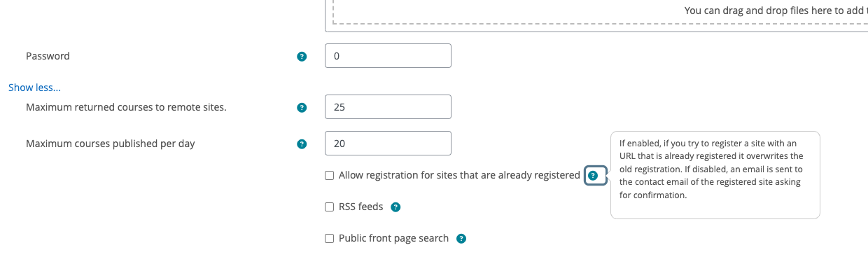Click the help tooltip popup text
This screenshot has height=257, width=868.
point(715,175)
